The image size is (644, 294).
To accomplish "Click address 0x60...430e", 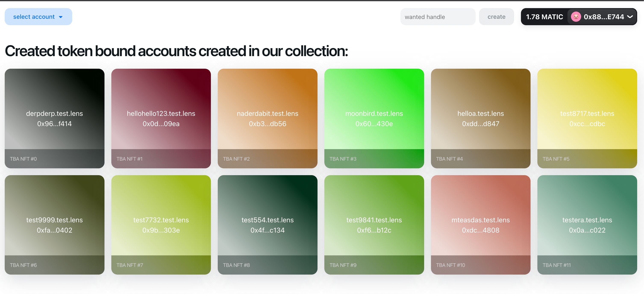I will [x=374, y=124].
